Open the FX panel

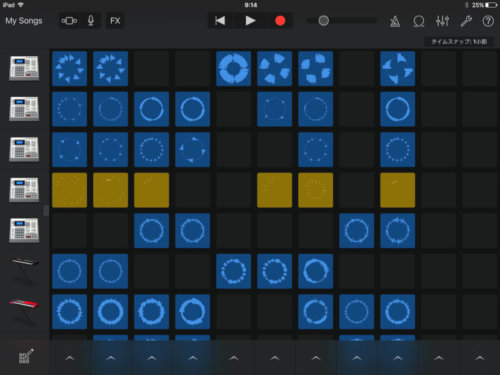(115, 21)
